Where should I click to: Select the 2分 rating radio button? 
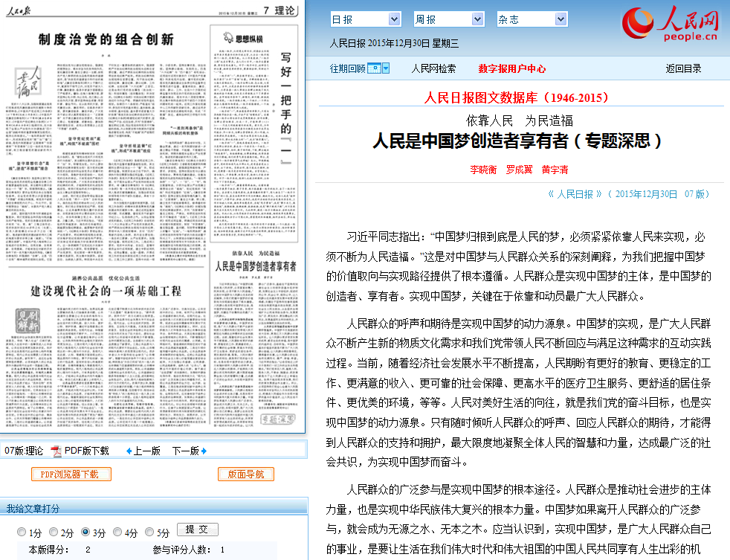click(x=54, y=532)
